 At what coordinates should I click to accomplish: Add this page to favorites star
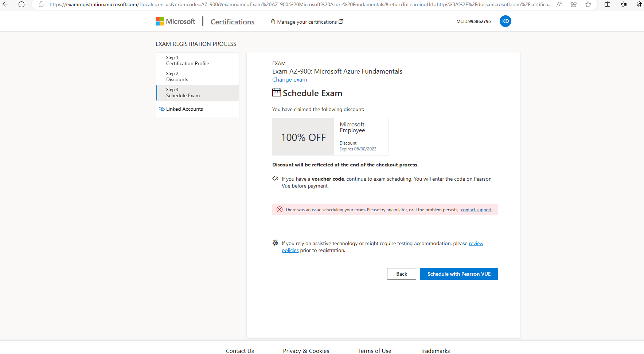588,4
